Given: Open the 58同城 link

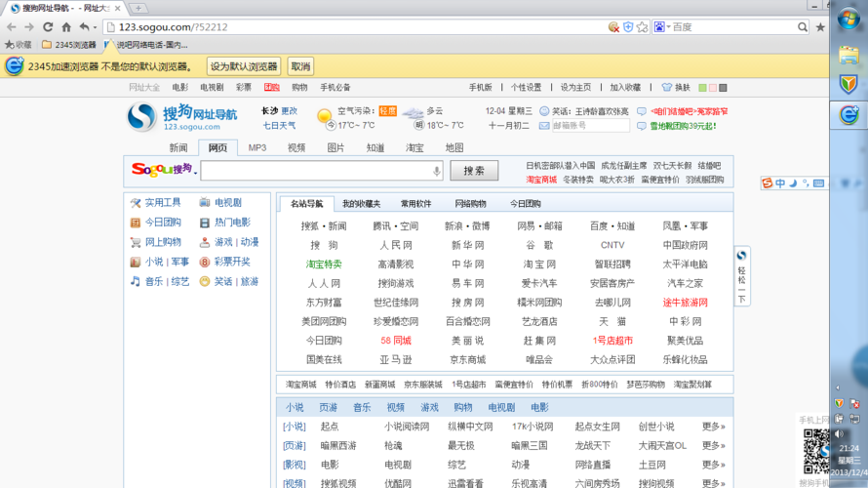Looking at the screenshot, I should [x=396, y=341].
